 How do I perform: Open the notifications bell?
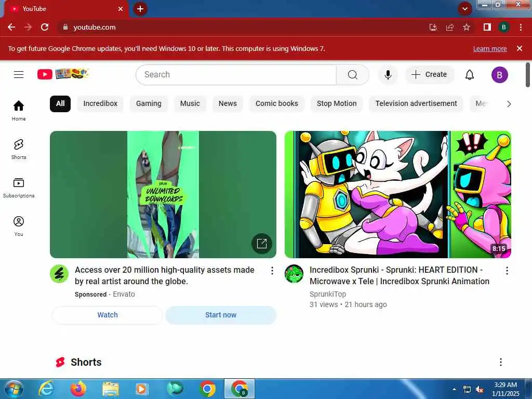point(469,75)
